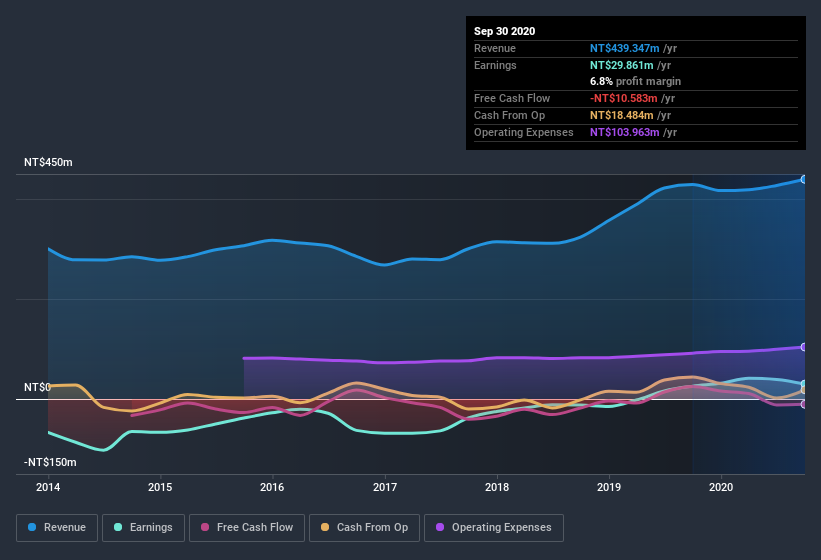821x560 pixels.
Task: Click the NT$439.347m revenue value
Action: point(625,48)
